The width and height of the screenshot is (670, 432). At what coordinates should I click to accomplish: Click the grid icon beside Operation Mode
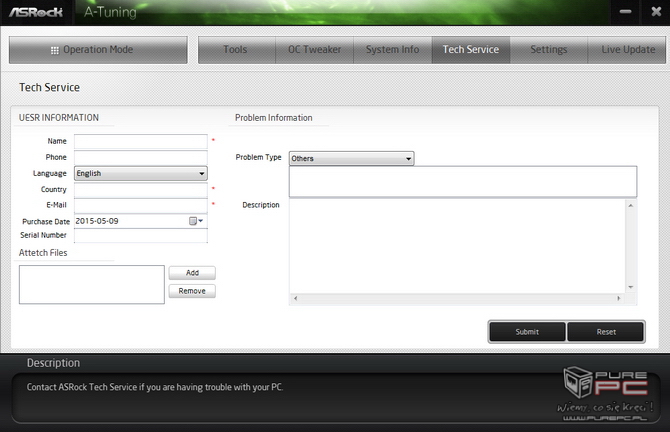pyautogui.click(x=55, y=50)
